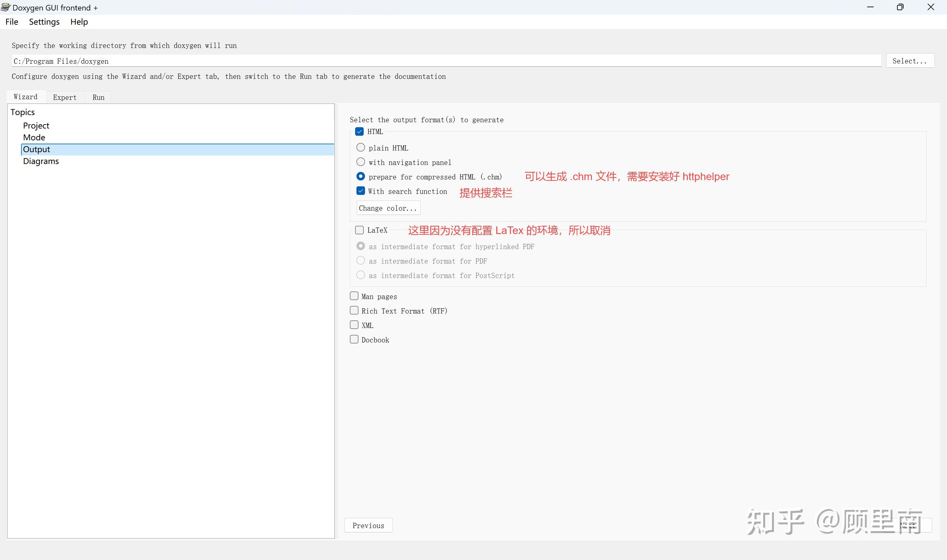947x560 pixels.
Task: Uncheck the HTML output checkbox
Action: click(x=359, y=132)
